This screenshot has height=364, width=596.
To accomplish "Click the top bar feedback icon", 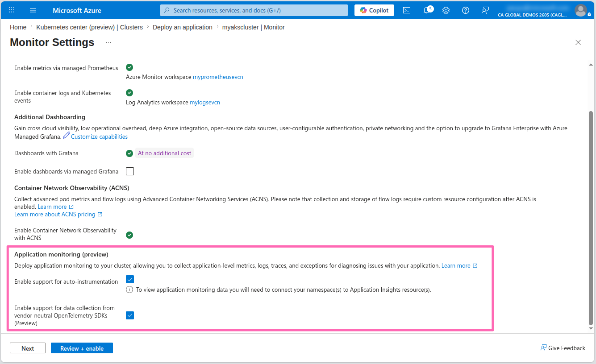I will coord(485,10).
